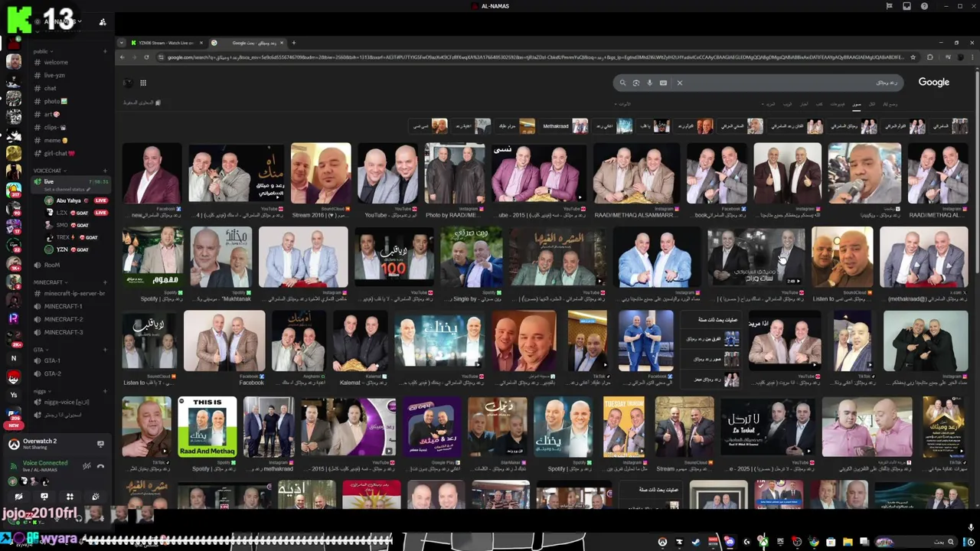Join the RooM voice channel

69,265
